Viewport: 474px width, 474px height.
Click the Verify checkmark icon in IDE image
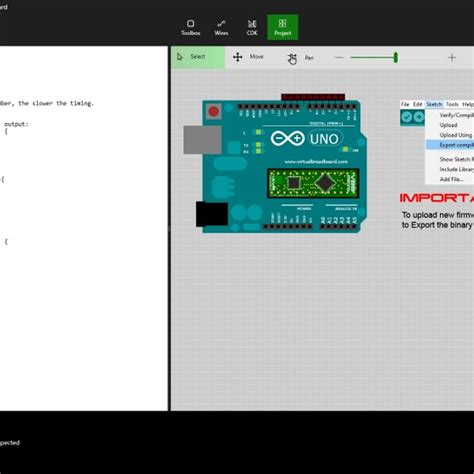(x=406, y=117)
